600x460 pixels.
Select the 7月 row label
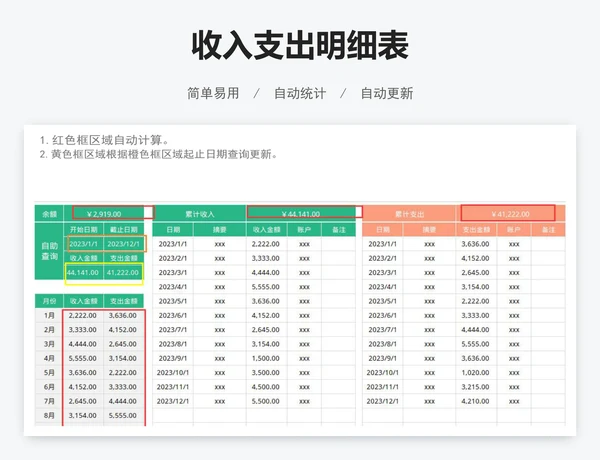(49, 401)
